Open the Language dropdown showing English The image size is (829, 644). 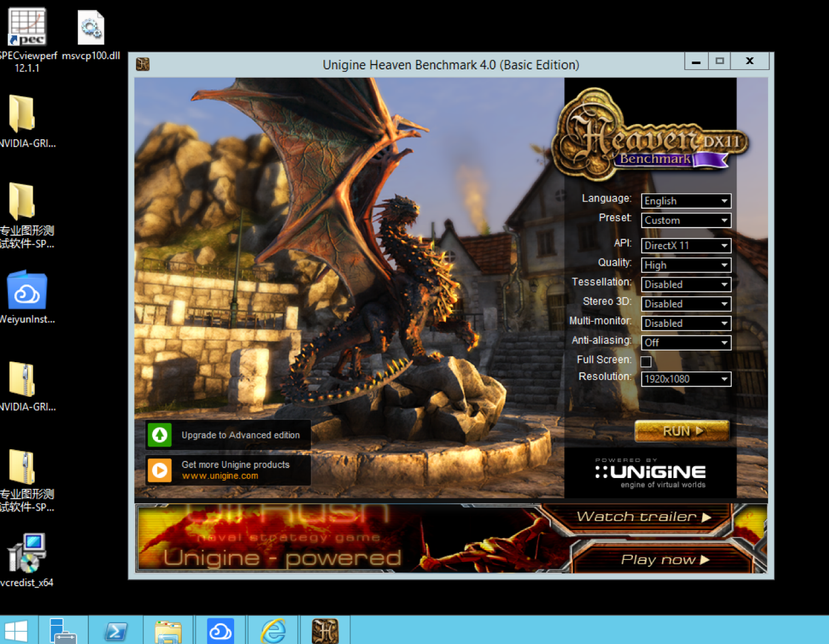pyautogui.click(x=686, y=201)
